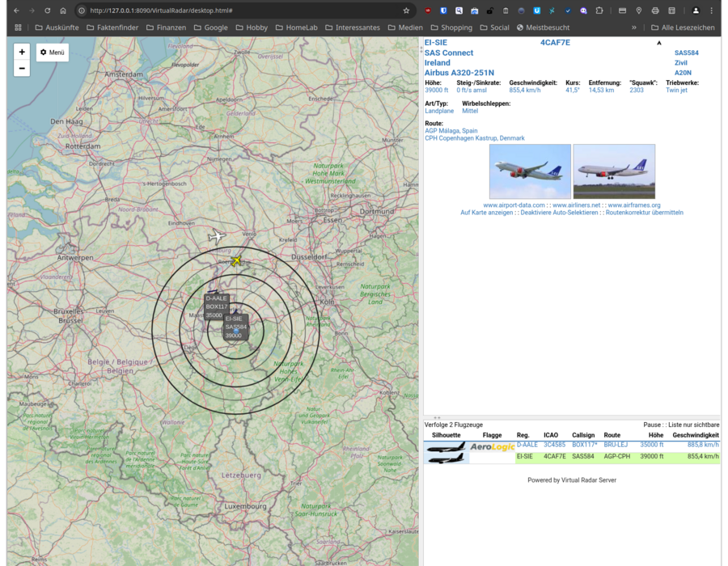Click the EI-SIE SAS584 map label
Image resolution: width=728 pixels, height=566 pixels.
pos(236,327)
